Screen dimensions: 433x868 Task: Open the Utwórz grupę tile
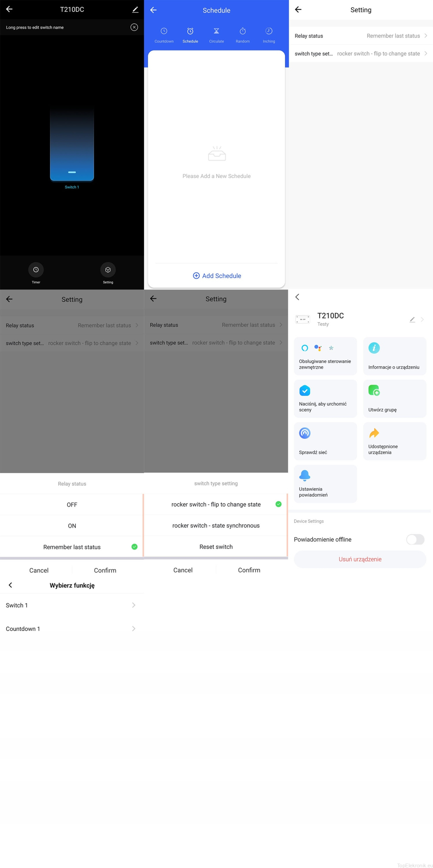tap(394, 398)
